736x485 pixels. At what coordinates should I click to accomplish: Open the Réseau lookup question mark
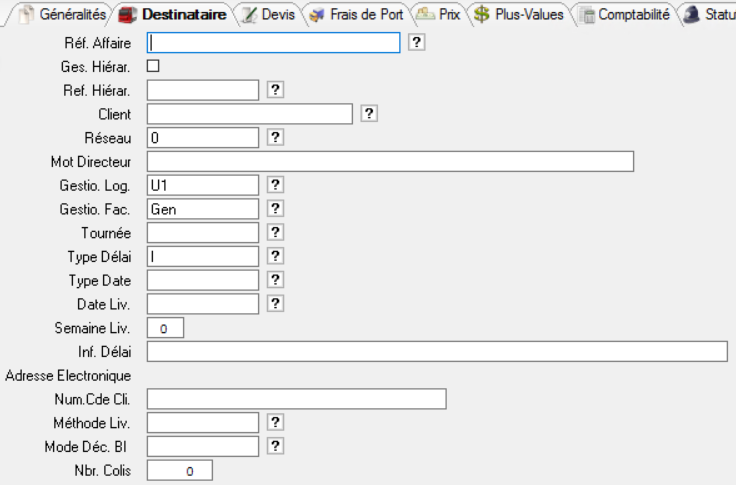pos(276,137)
